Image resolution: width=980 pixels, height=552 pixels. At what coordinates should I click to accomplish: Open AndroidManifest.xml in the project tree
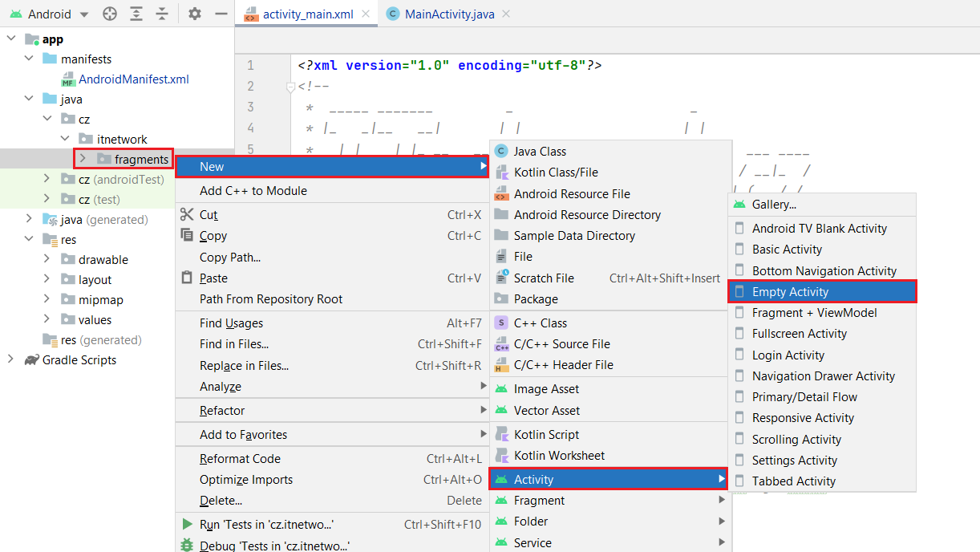(x=133, y=79)
